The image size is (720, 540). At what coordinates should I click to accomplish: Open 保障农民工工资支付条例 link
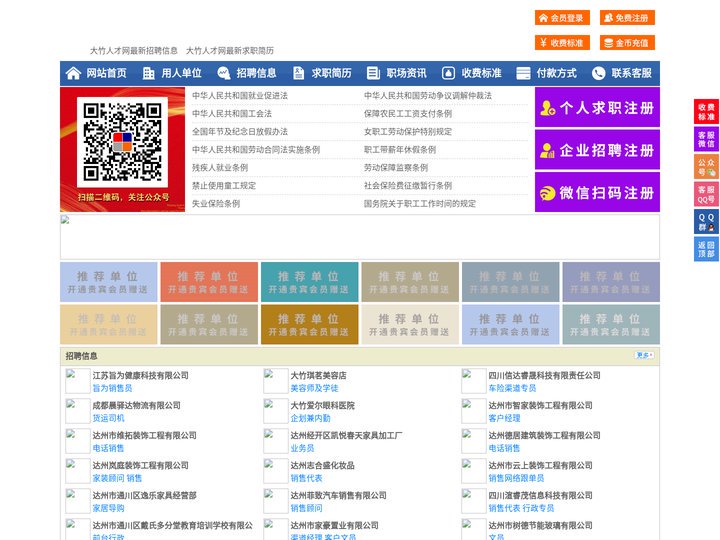[408, 113]
